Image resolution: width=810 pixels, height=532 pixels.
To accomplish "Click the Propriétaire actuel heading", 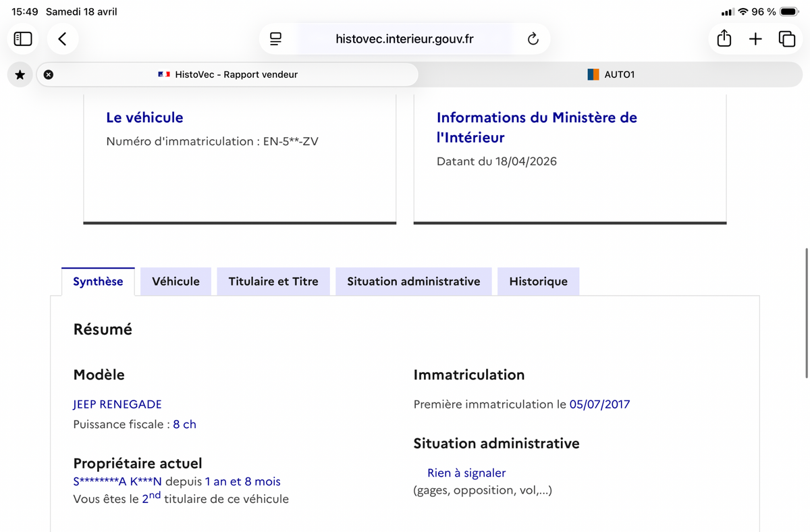I will tap(138, 464).
